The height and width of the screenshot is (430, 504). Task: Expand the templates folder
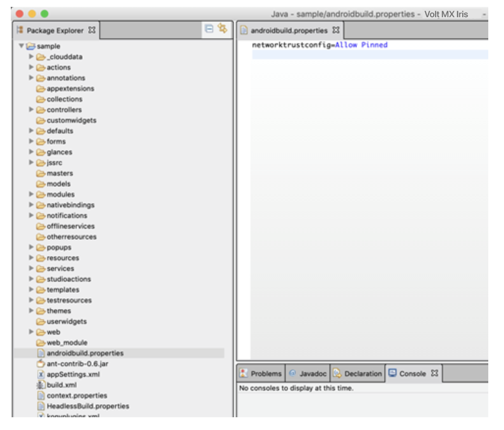click(x=31, y=290)
